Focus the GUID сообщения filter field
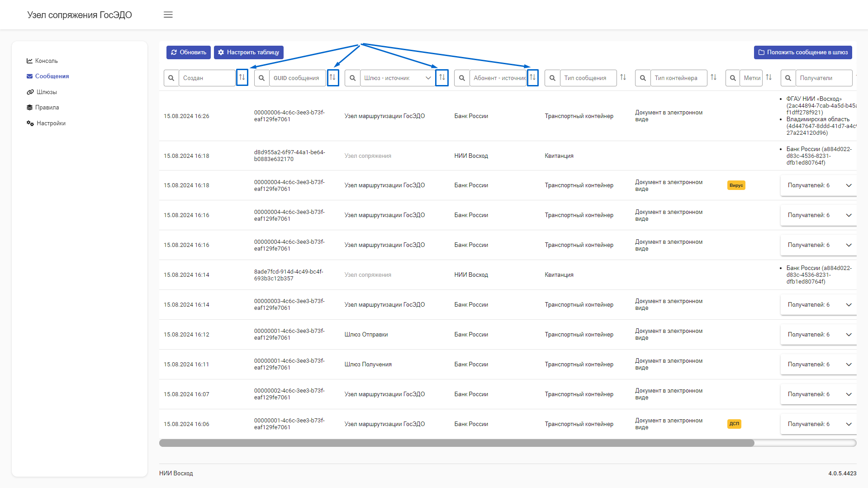868x488 pixels. point(298,78)
